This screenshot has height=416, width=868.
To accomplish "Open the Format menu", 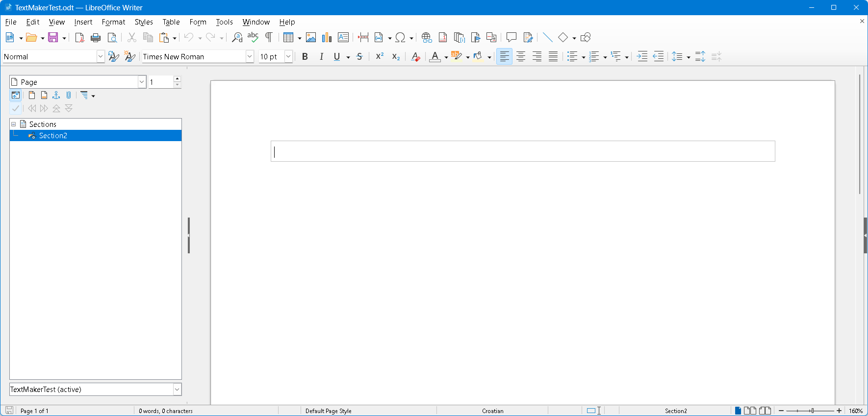I will tap(113, 22).
